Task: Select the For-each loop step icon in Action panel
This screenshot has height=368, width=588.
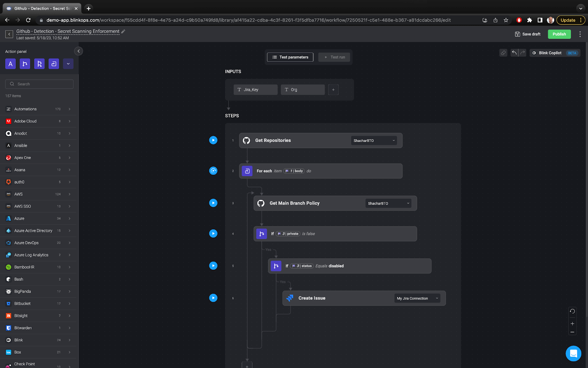Action: click(54, 64)
